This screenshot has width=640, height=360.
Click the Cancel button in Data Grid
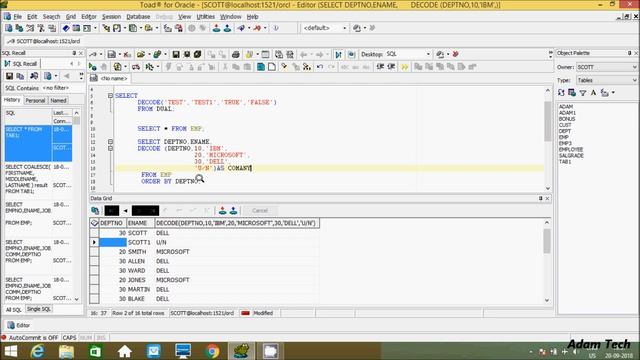tap(260, 211)
